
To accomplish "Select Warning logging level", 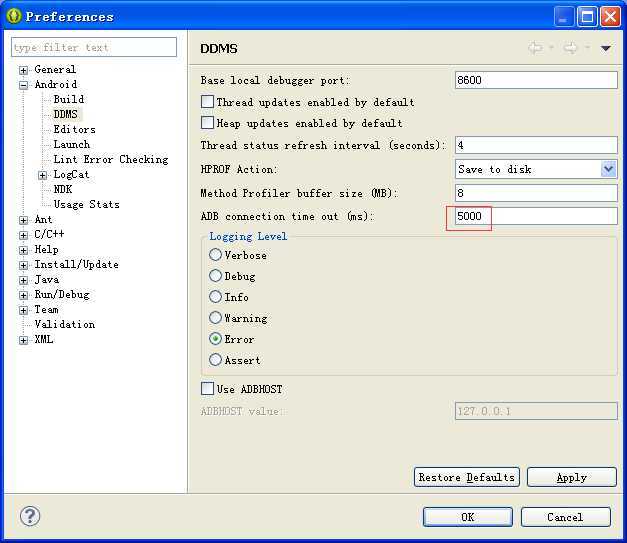I will 215,317.
